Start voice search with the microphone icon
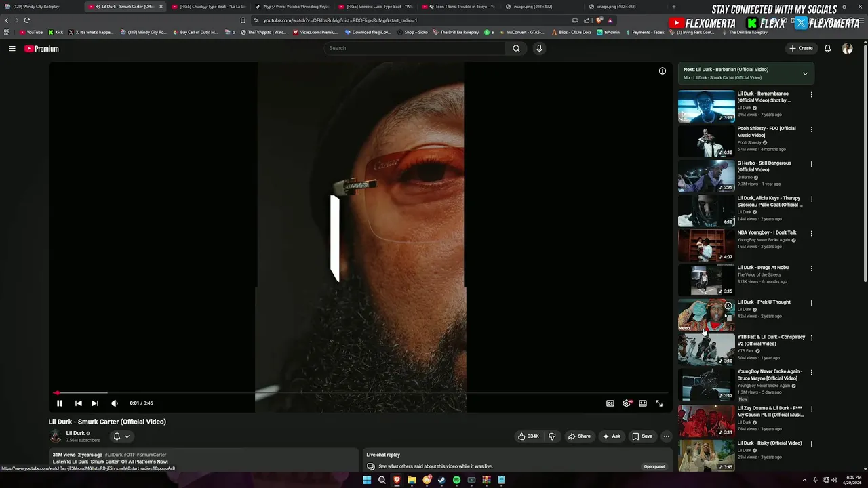Viewport: 868px width, 488px height. pos(539,48)
